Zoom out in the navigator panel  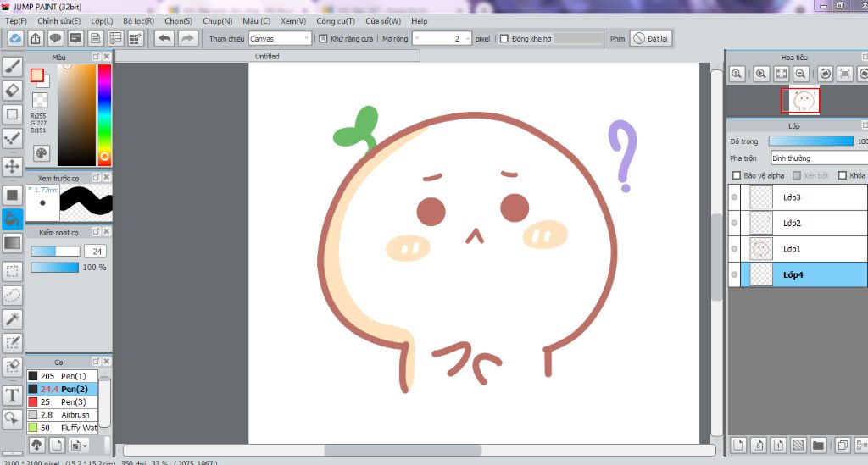tap(800, 74)
